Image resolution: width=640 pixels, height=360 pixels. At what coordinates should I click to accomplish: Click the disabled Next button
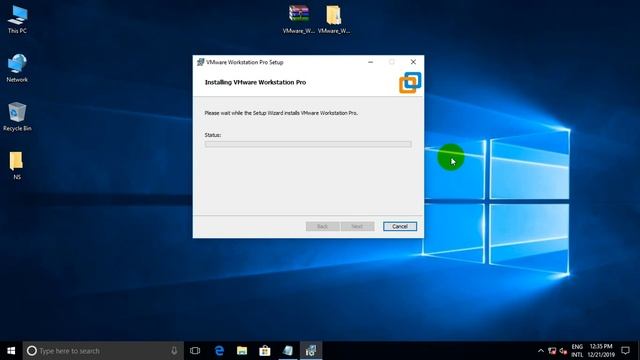(x=357, y=226)
